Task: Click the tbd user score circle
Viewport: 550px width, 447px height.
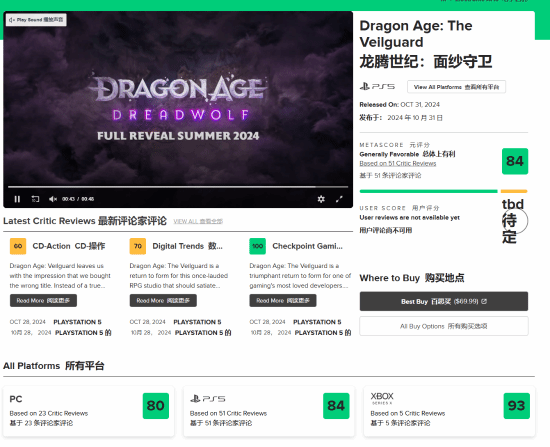Action: (515, 221)
